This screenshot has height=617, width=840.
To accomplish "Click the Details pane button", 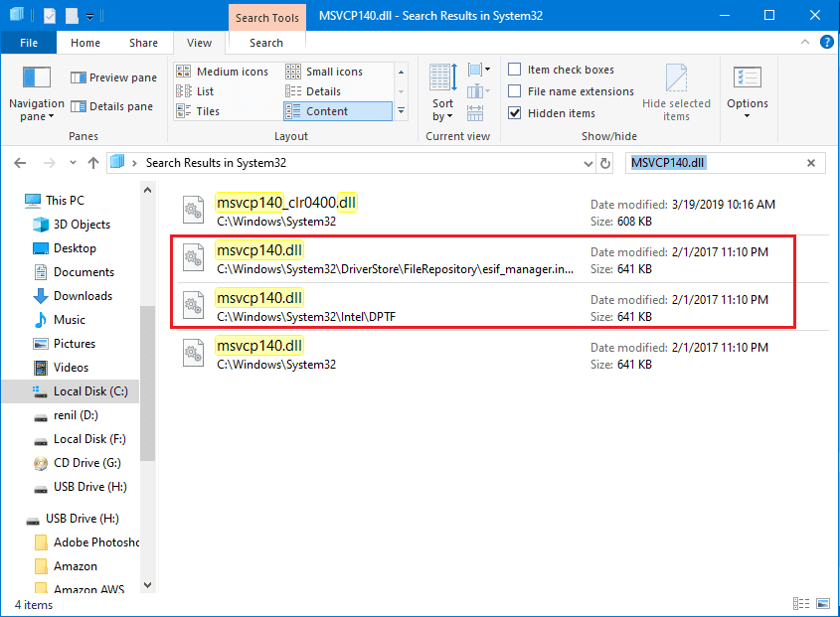I will tap(113, 106).
